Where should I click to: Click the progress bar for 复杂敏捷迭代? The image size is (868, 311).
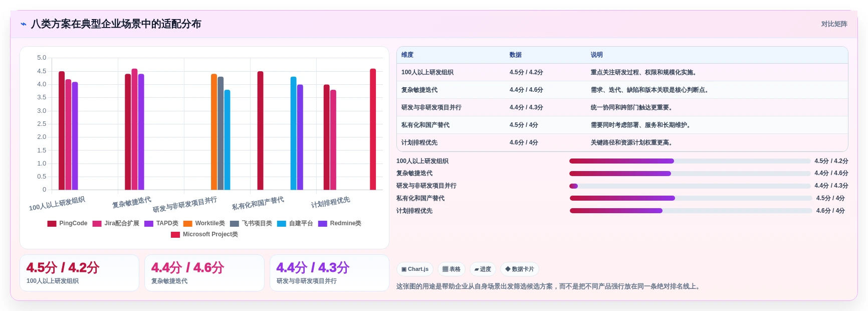point(690,174)
